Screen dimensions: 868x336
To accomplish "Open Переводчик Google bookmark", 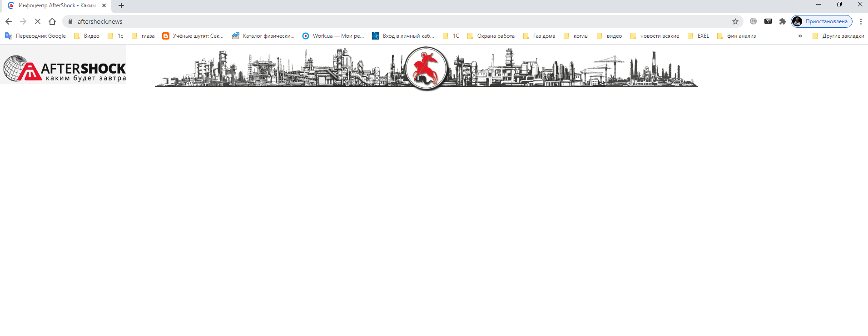I will point(35,36).
